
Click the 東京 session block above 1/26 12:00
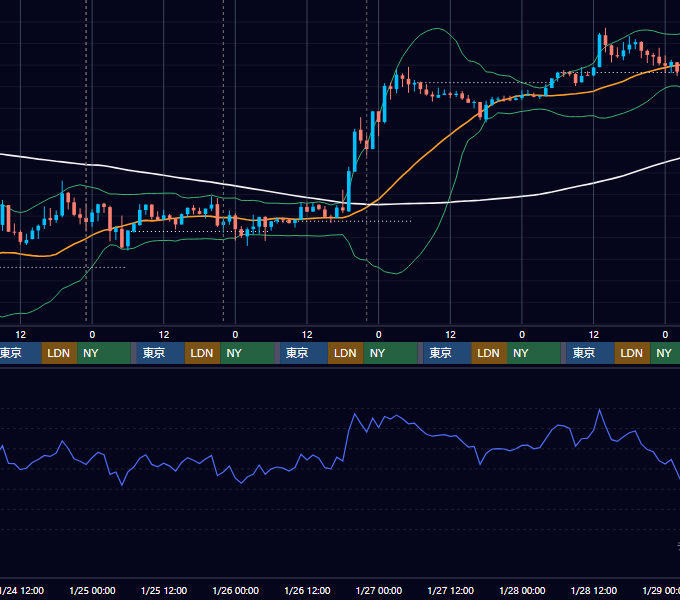(x=304, y=353)
